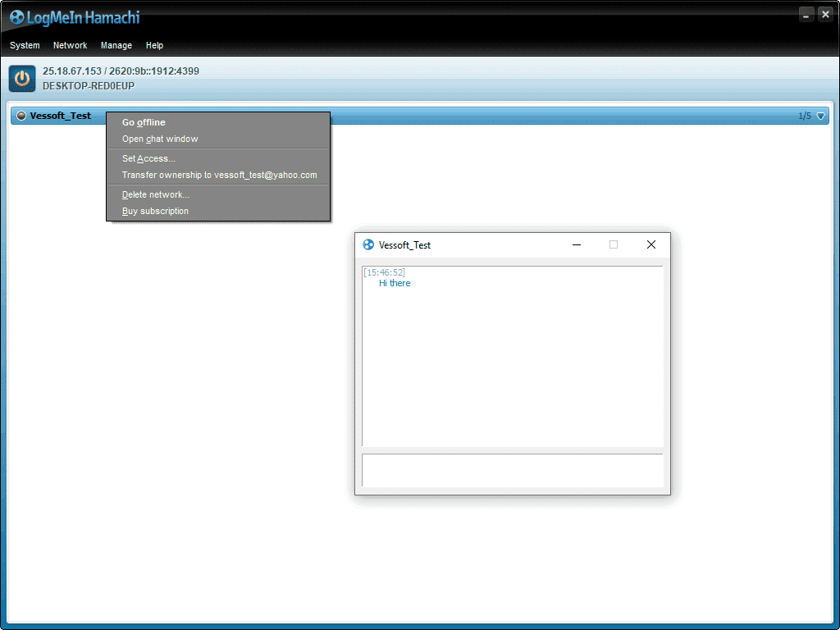Close the Hamachi main window

pos(825,15)
